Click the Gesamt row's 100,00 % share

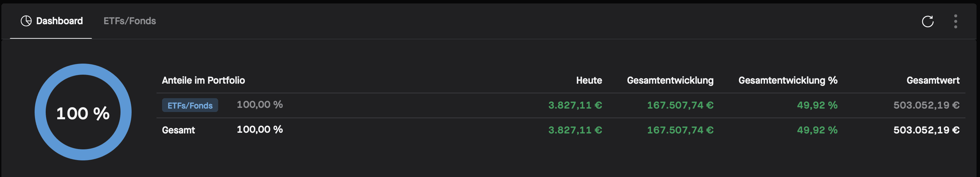pyautogui.click(x=259, y=130)
